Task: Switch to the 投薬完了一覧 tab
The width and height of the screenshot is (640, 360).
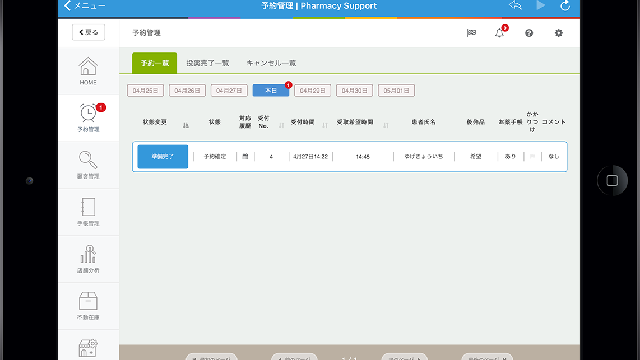Action: click(208, 63)
